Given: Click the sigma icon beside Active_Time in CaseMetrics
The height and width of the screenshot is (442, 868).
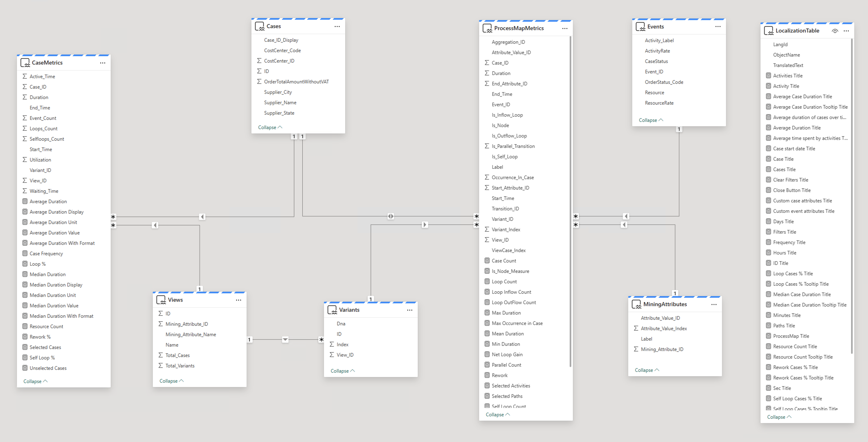Looking at the screenshot, I should pyautogui.click(x=25, y=77).
